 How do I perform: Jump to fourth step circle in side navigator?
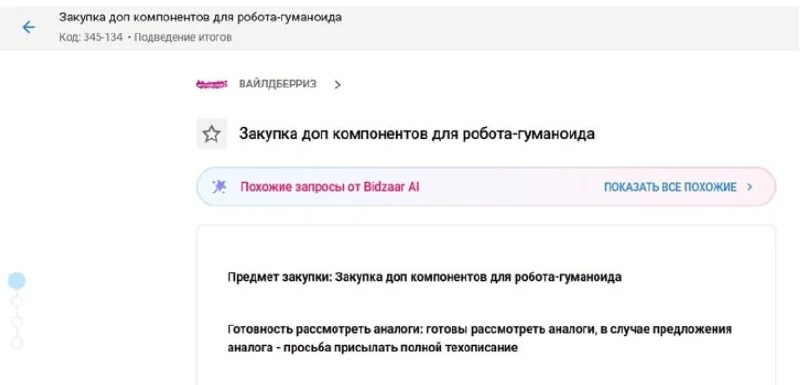(x=17, y=342)
